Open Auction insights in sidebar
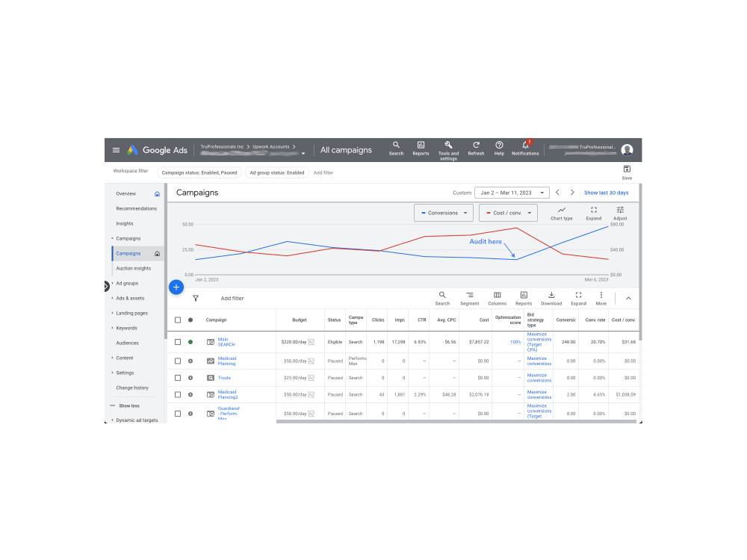747x560 pixels. (134, 268)
